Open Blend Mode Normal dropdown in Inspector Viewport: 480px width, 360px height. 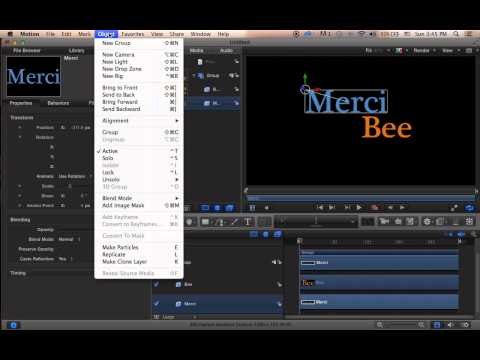(x=69, y=239)
